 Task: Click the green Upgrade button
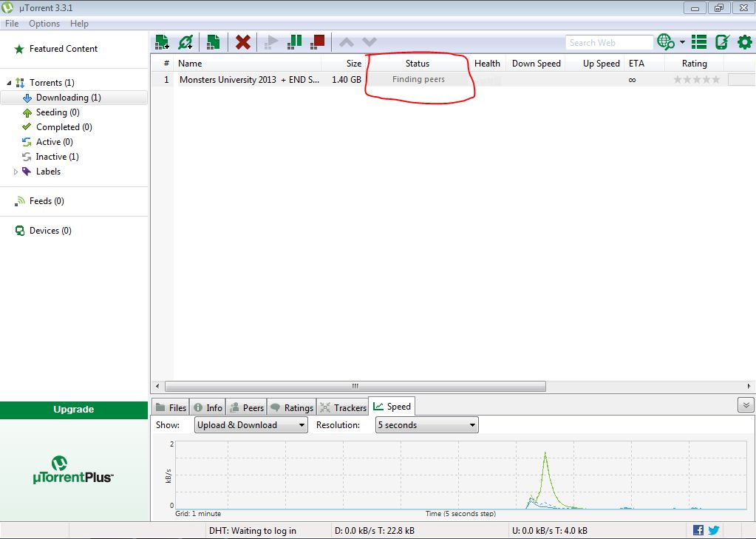coord(74,409)
